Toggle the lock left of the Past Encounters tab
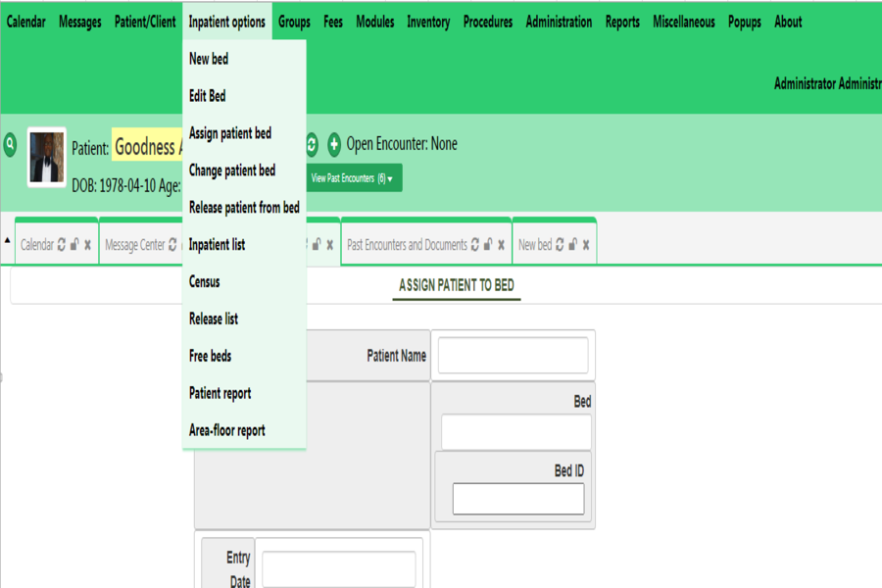This screenshot has width=882, height=588. tap(317, 244)
